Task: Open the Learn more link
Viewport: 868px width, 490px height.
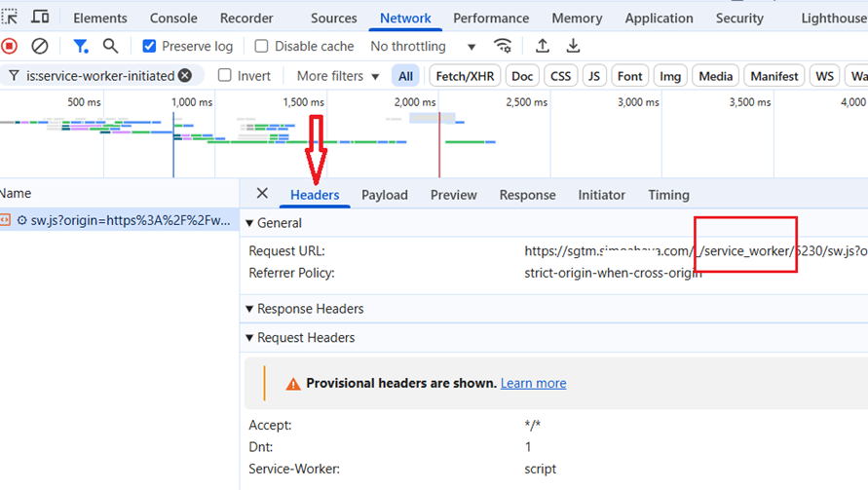Action: (533, 383)
